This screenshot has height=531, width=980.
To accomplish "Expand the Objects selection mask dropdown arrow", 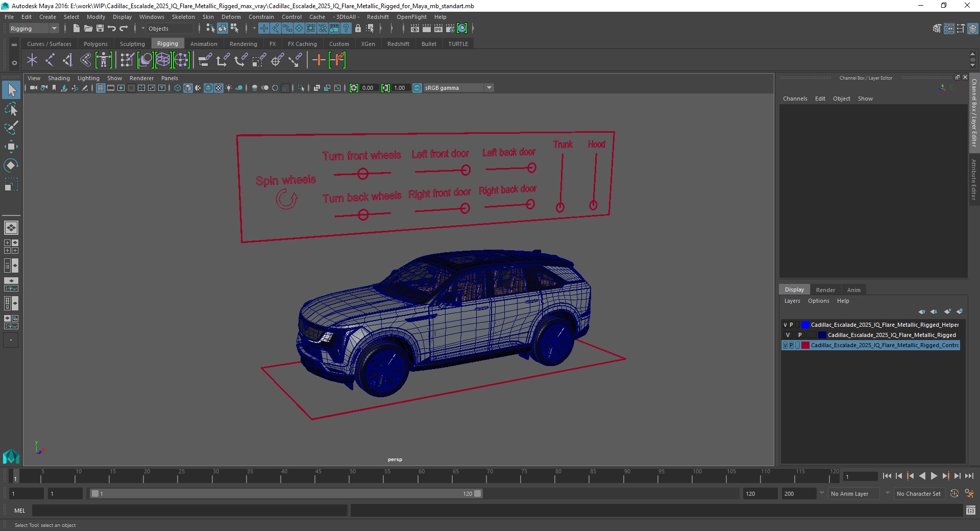I will tap(143, 29).
